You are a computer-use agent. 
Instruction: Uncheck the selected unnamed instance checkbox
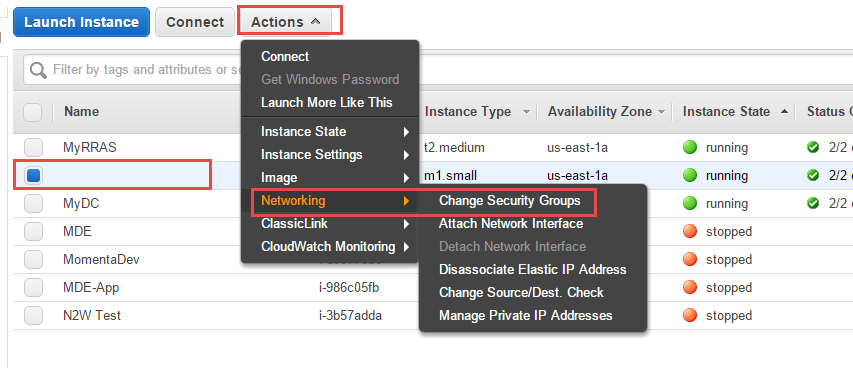point(33,175)
